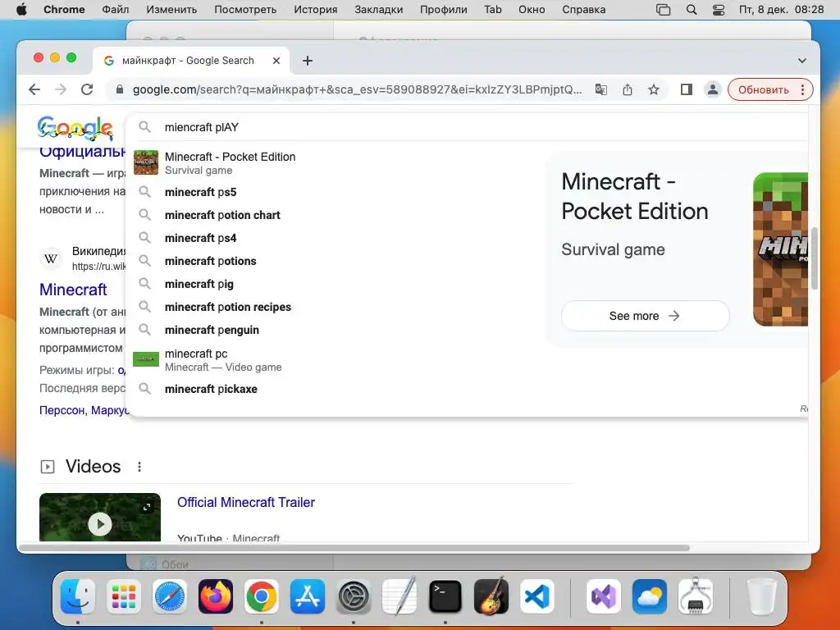840x630 pixels.
Task: Launch Firefox from the Dock
Action: [x=216, y=596]
